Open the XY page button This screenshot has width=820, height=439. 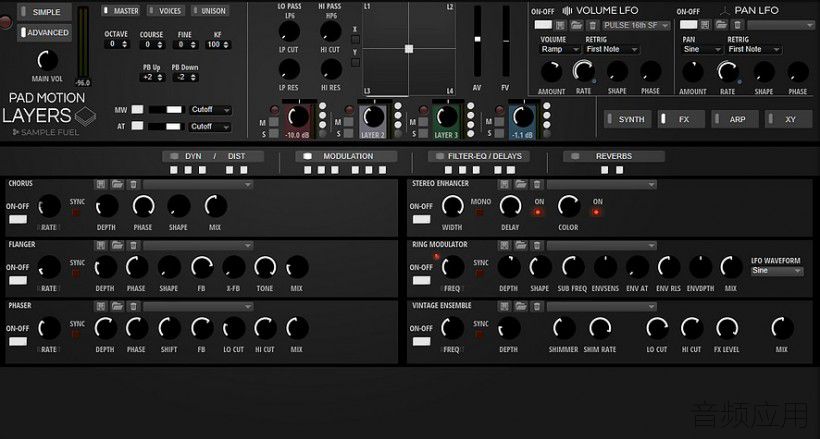[789, 119]
